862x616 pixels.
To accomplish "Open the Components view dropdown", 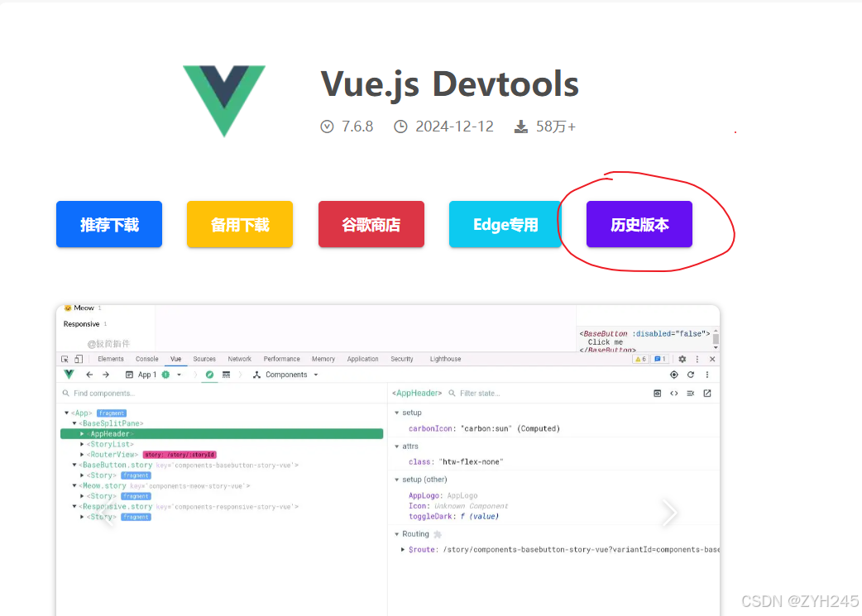I will (285, 375).
